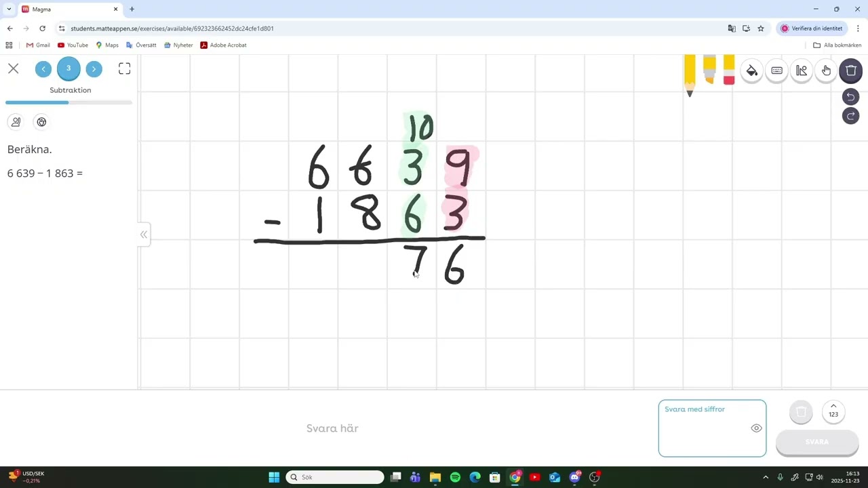View site information for the page
Viewport: 868px width, 488px height.
point(62,28)
